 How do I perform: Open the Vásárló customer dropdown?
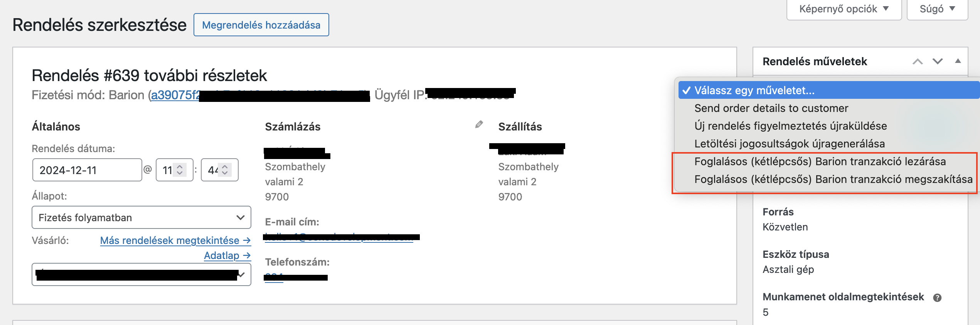click(x=141, y=274)
